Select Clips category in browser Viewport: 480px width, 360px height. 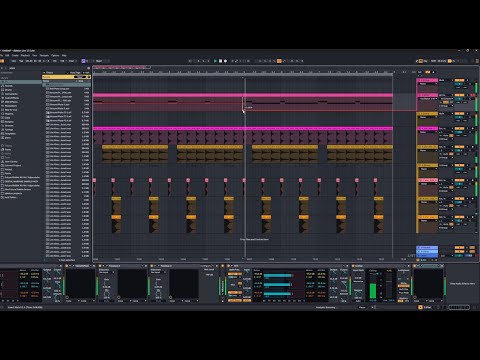tap(8, 118)
